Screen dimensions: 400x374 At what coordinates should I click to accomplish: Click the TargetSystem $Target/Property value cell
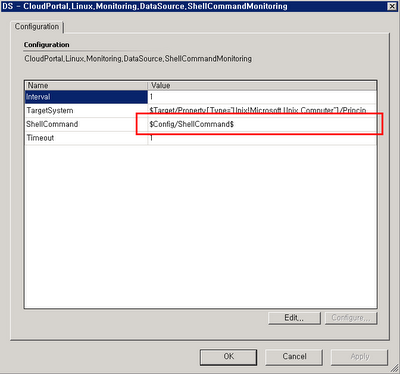click(262, 111)
